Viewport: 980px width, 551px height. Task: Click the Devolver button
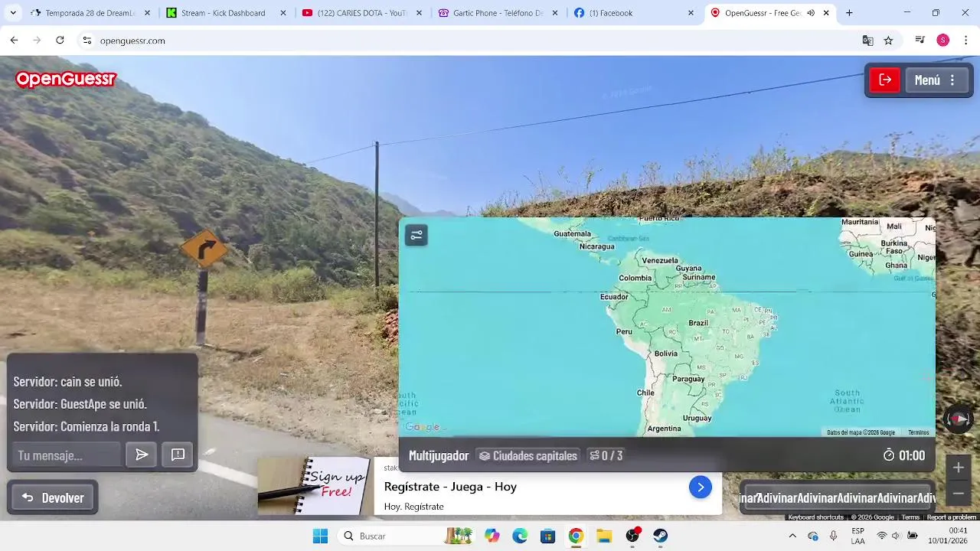(53, 497)
